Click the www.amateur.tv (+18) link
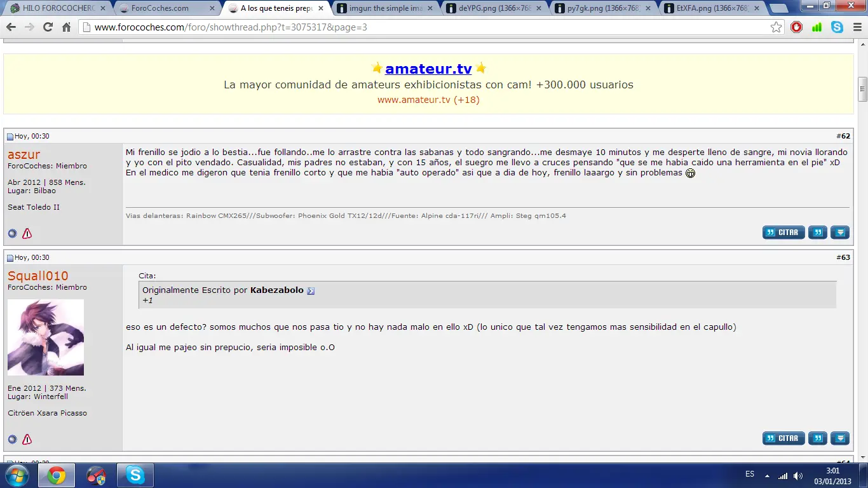This screenshot has height=488, width=868. click(x=428, y=100)
